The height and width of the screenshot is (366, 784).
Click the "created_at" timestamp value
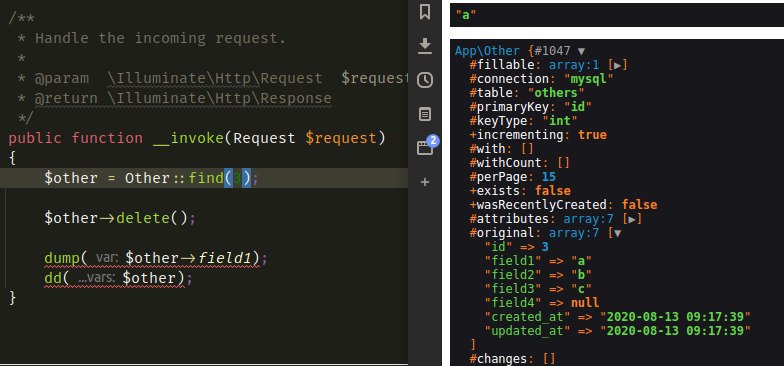click(675, 317)
